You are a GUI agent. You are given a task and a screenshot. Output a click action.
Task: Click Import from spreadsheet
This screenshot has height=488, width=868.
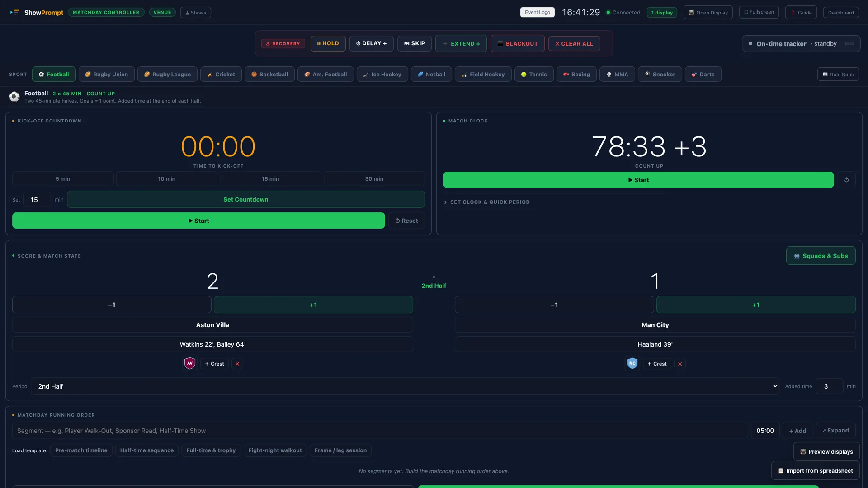tap(815, 471)
